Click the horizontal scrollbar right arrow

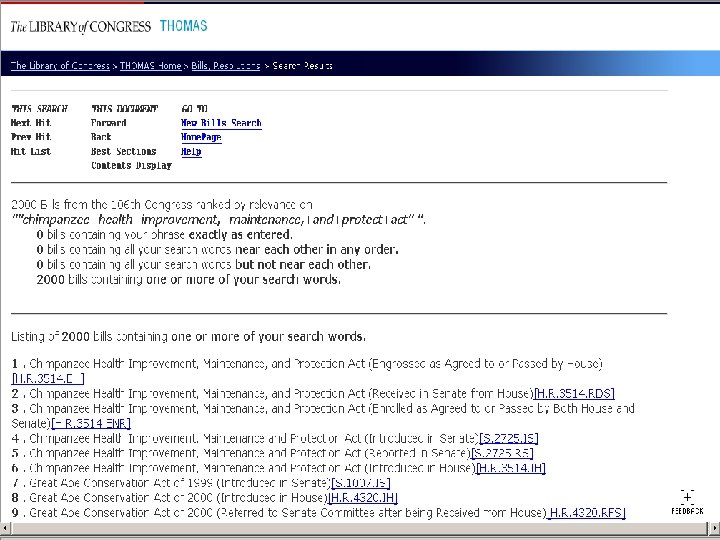pyautogui.click(x=714, y=528)
